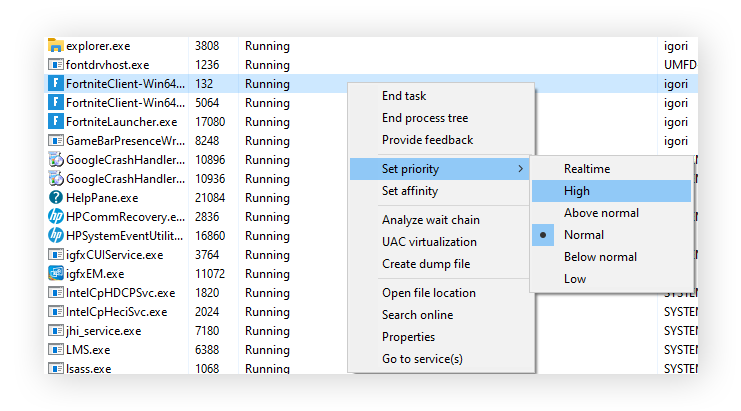Click End task in context menu
741x411 pixels.
[x=404, y=96]
